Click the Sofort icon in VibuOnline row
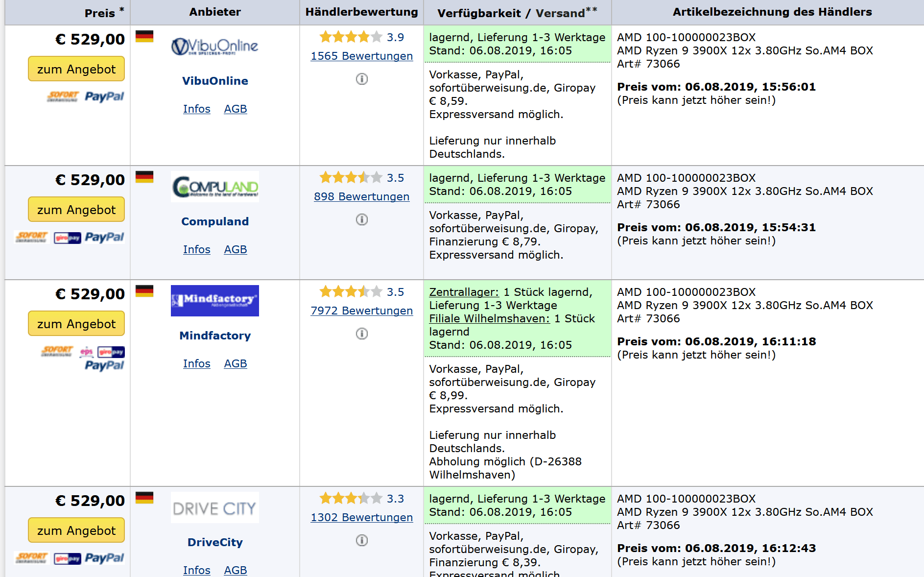 (x=63, y=96)
